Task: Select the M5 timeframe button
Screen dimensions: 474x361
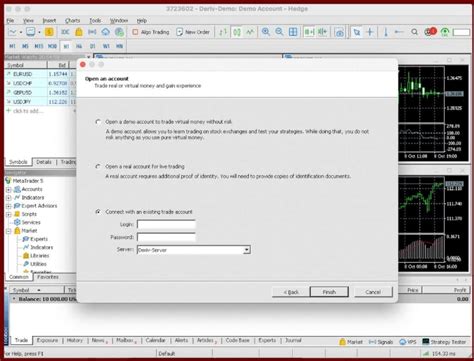Action: click(x=25, y=46)
